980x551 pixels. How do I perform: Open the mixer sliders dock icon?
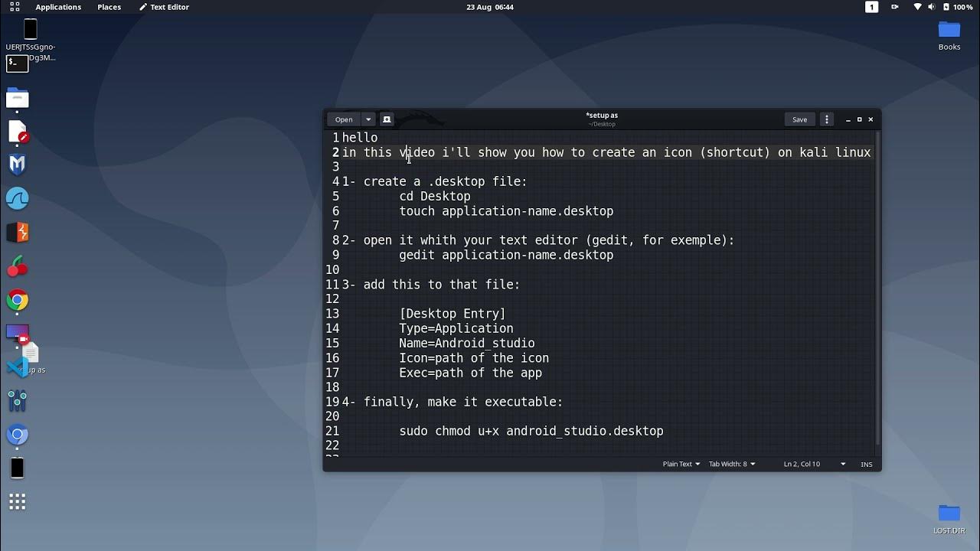(17, 401)
